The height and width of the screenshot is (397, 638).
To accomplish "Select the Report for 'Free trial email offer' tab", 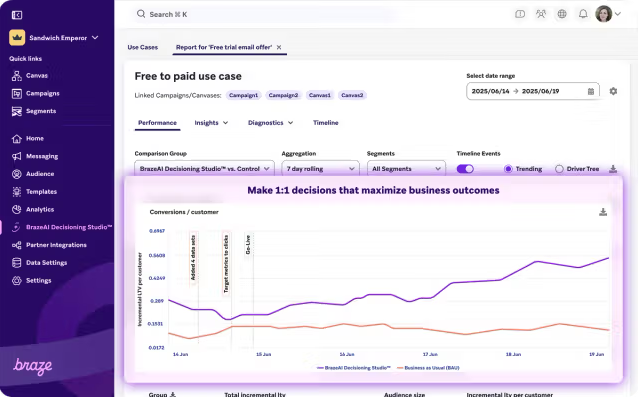I will pyautogui.click(x=224, y=47).
